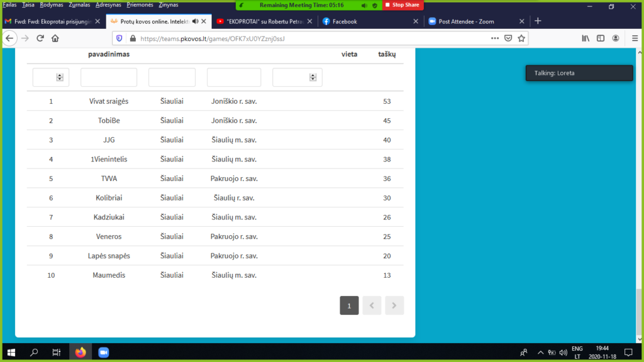Reload the current page
644x362 pixels.
(40, 38)
